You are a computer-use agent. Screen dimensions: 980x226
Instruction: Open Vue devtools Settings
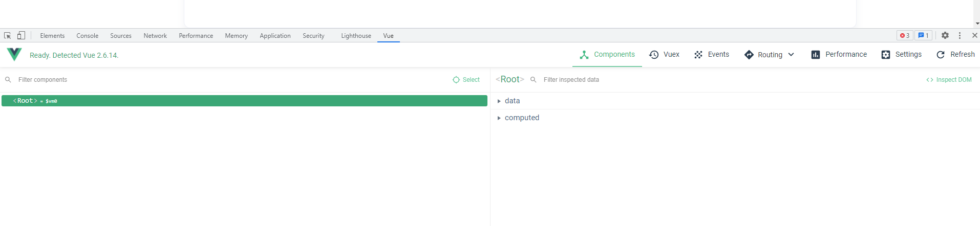901,55
